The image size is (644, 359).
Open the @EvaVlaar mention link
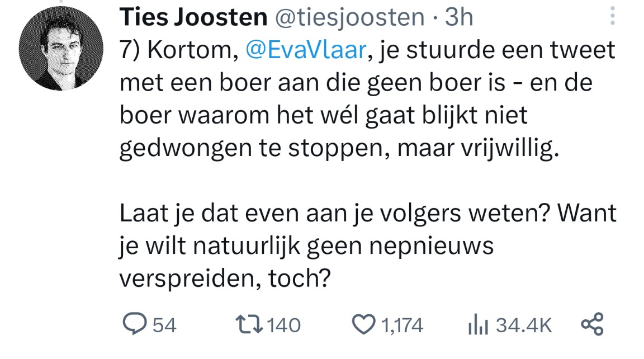[306, 51]
